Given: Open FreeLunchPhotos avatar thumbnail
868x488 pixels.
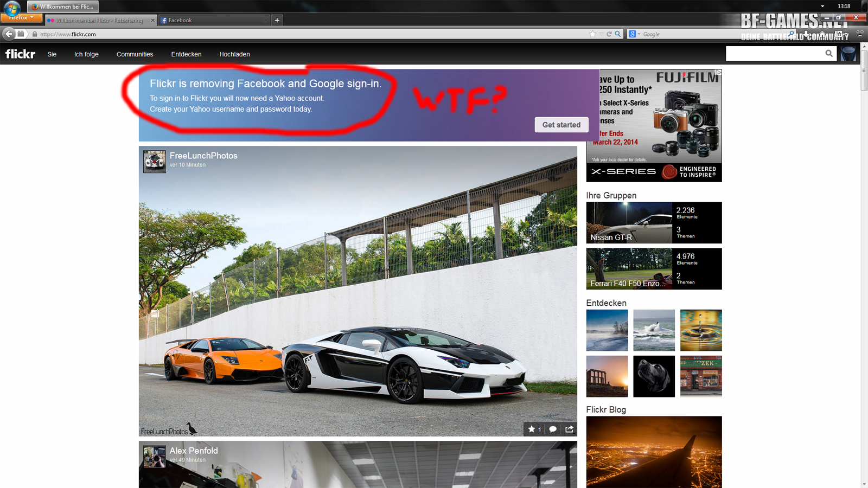Looking at the screenshot, I should coord(155,162).
